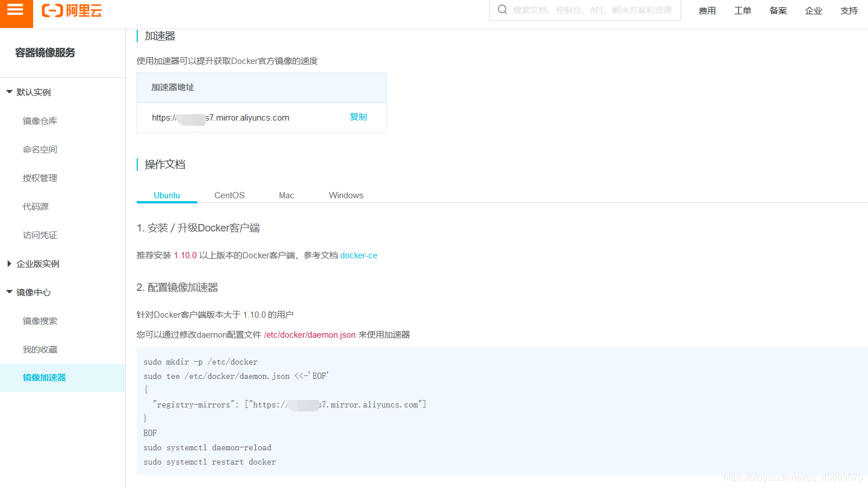Open 镜像搜索 in the sidebar
The image size is (868, 488).
[40, 321]
